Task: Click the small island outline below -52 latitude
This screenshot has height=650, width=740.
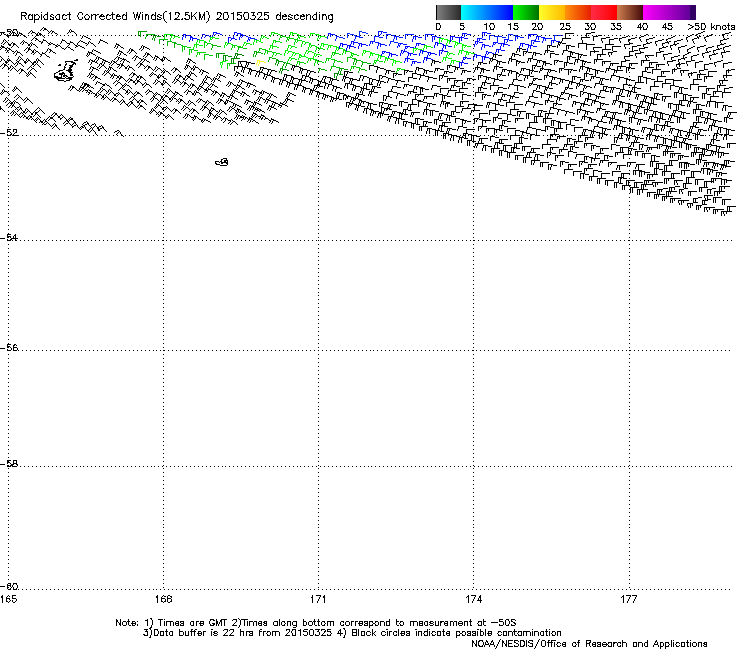Action: pyautogui.click(x=222, y=162)
